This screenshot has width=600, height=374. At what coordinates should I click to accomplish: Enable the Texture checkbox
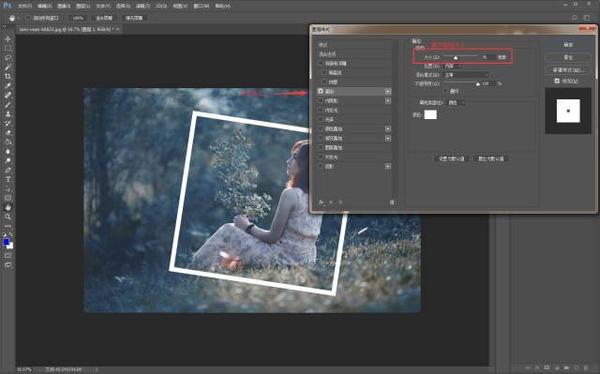tap(324, 82)
